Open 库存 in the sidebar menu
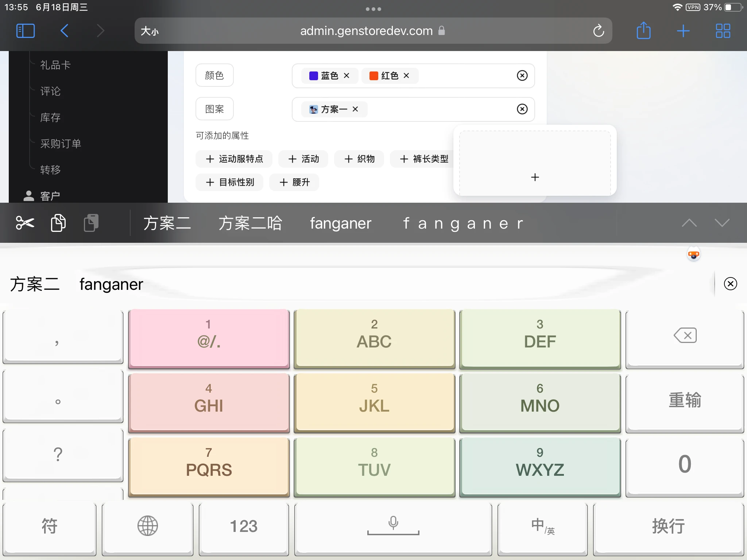This screenshot has height=560, width=747. pyautogui.click(x=50, y=117)
